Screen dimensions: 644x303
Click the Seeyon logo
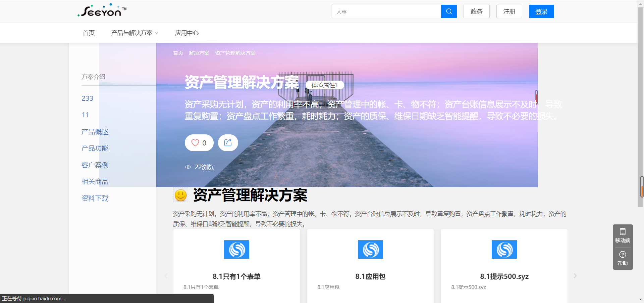point(102,11)
